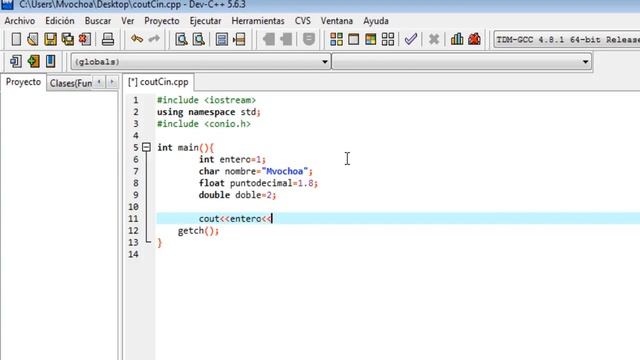Click the Go to function icon
The height and width of the screenshot is (360, 640).
(222, 39)
